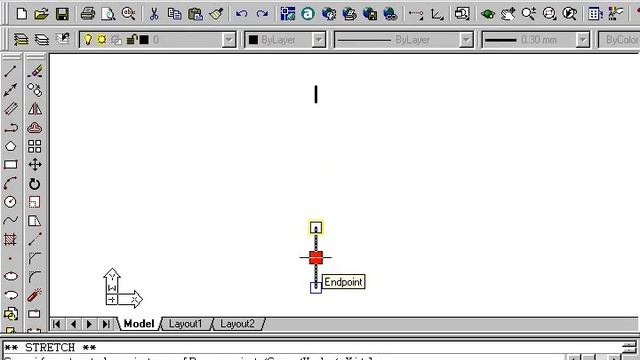The image size is (640, 360).
Task: Print the drawing with Plot icon
Action: click(x=87, y=14)
